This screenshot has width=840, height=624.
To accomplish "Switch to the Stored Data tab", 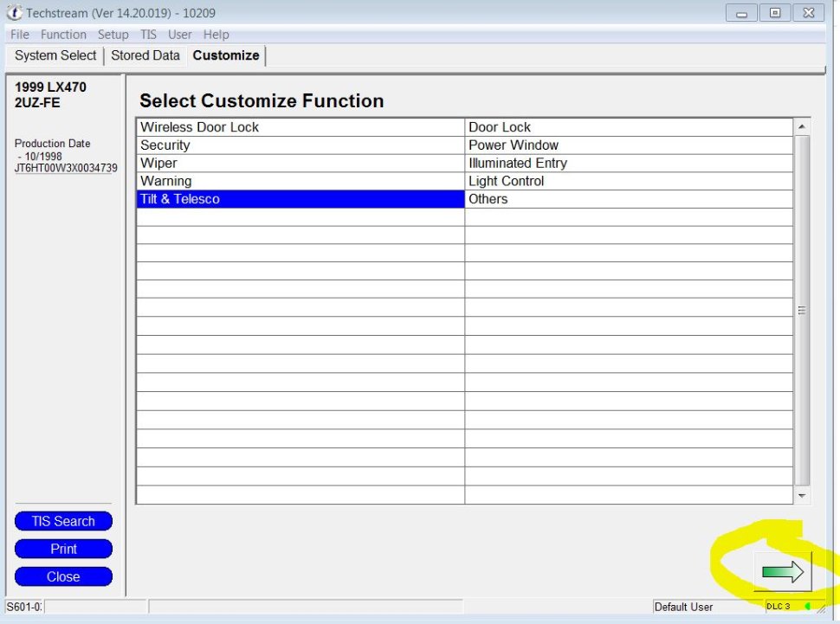I will point(145,55).
